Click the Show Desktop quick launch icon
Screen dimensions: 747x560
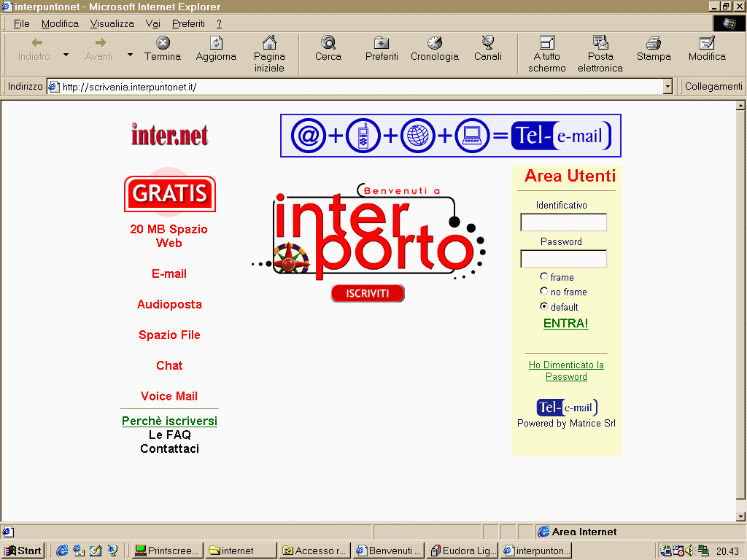[x=96, y=551]
